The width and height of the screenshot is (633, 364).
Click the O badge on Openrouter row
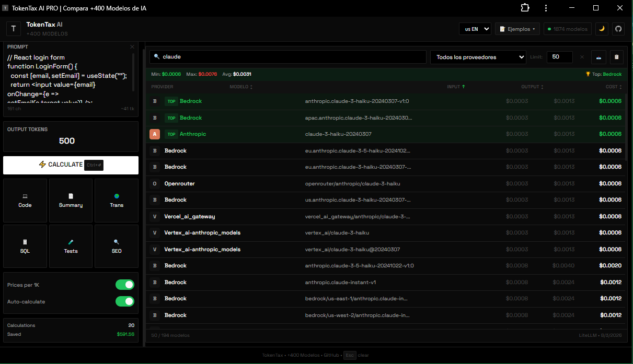click(155, 184)
